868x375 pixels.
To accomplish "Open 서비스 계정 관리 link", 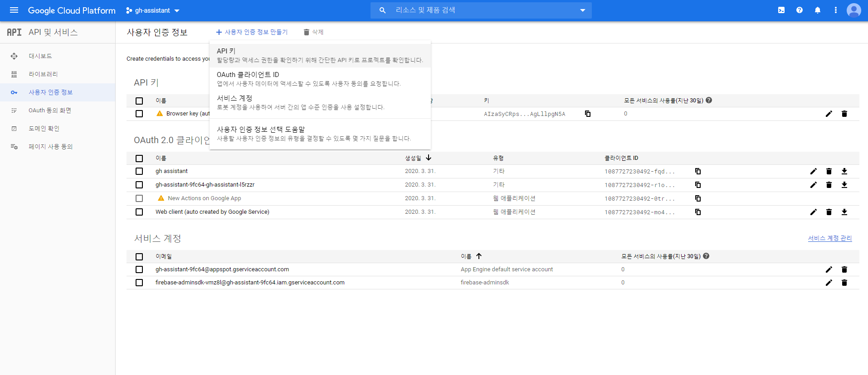I will click(830, 238).
